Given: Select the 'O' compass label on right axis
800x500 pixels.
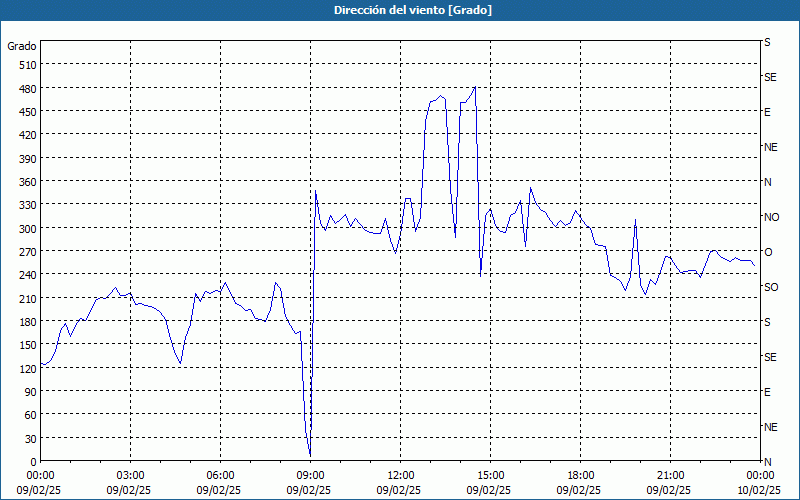Looking at the screenshot, I should (x=768, y=252).
